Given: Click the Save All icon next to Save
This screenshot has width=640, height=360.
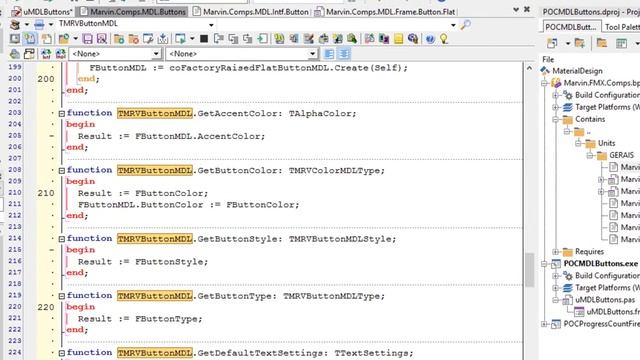Looking at the screenshot, I should pyautogui.click(x=102, y=39).
